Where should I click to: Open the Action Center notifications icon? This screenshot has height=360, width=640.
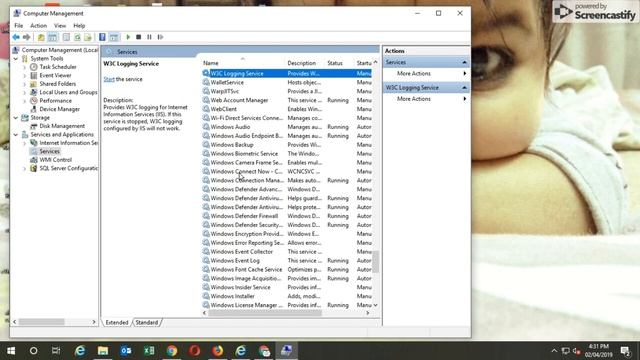(x=625, y=351)
